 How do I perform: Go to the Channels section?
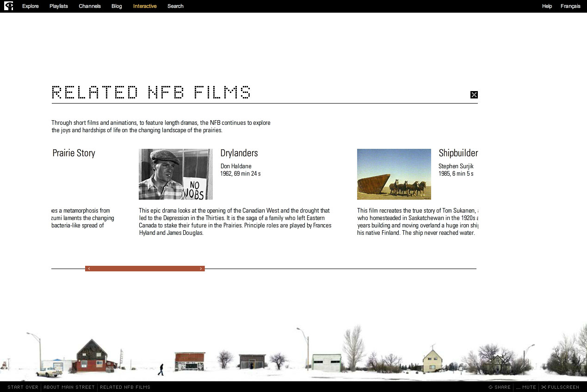pos(90,6)
